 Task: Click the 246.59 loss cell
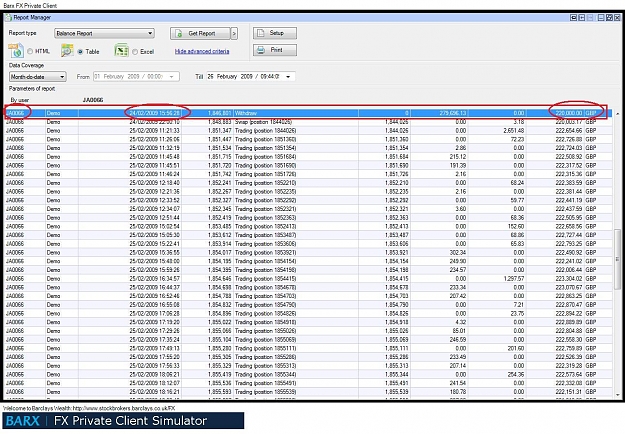pos(458,340)
